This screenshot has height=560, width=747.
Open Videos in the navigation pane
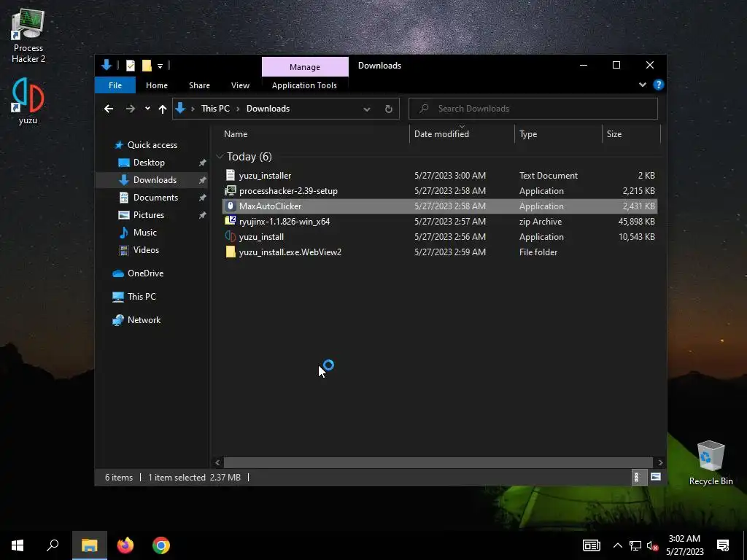146,250
